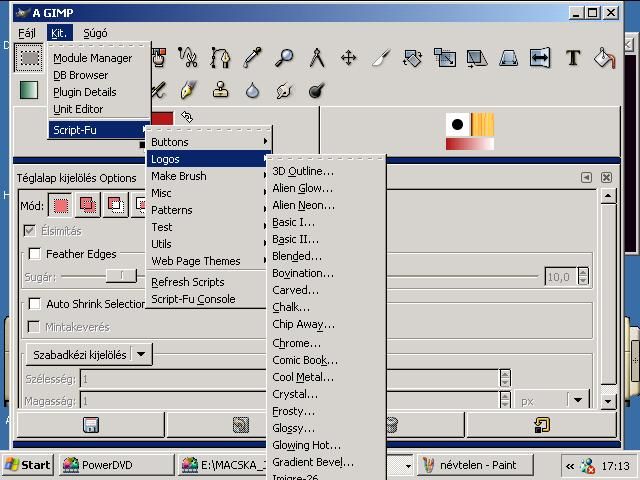
Task: Open Plugin Details menu entry
Action: (99, 92)
